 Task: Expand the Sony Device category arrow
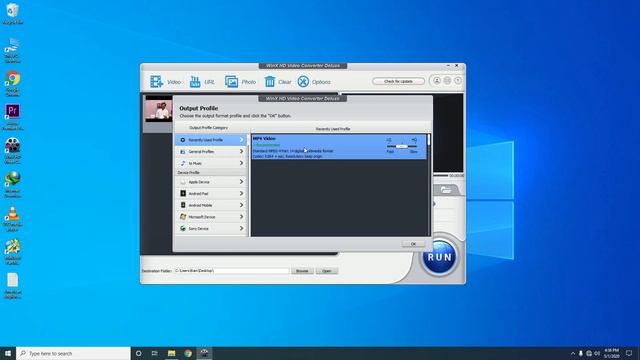point(242,229)
